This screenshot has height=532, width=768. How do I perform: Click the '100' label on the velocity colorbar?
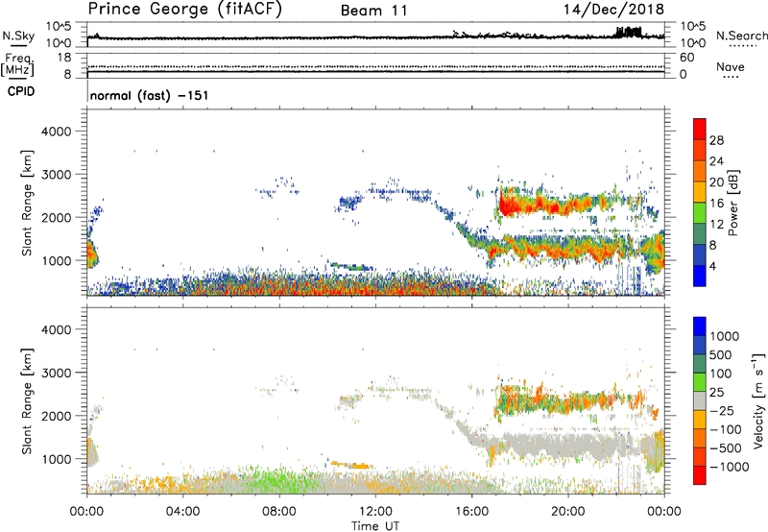coord(721,374)
